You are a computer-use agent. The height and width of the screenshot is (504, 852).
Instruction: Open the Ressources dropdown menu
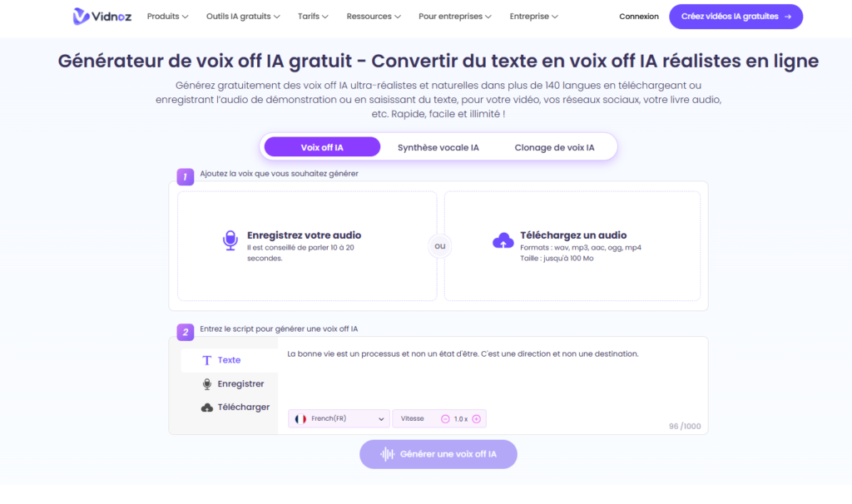[374, 17]
